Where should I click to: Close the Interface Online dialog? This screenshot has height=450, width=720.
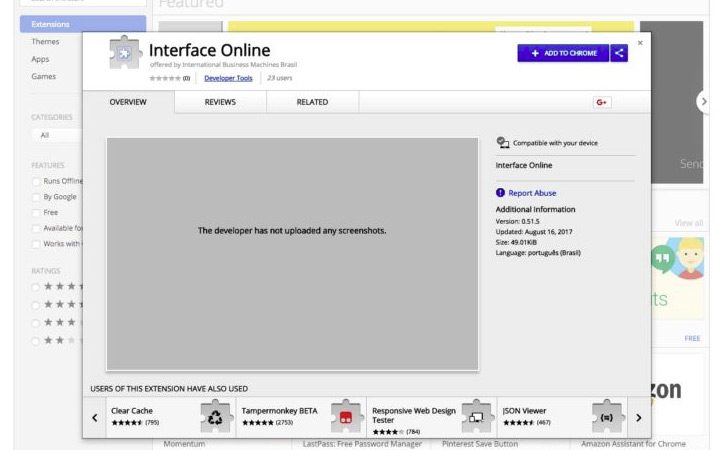coord(640,43)
